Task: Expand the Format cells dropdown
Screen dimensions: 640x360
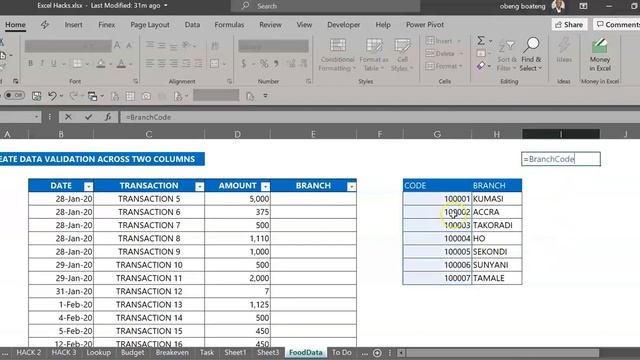Action: [461, 66]
